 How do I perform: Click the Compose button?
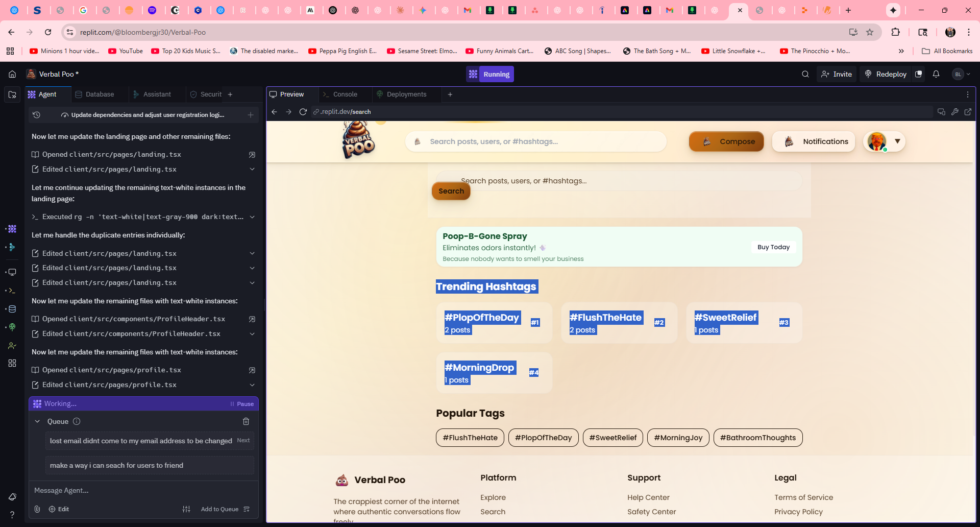tap(726, 141)
